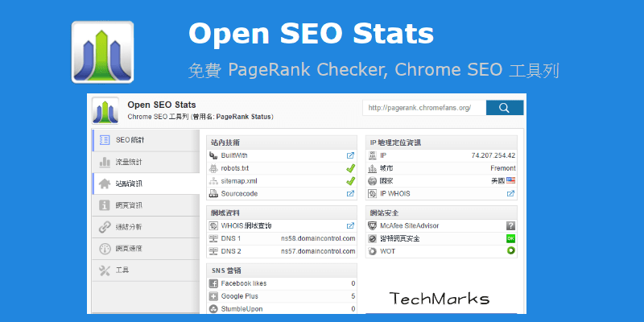This screenshot has width=644, height=322.
Task: Click the blue search magnifier button
Action: (x=505, y=108)
